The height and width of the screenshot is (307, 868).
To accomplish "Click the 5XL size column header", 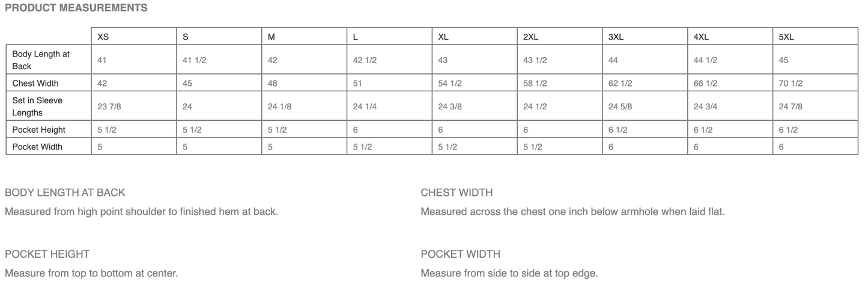I will click(x=786, y=37).
